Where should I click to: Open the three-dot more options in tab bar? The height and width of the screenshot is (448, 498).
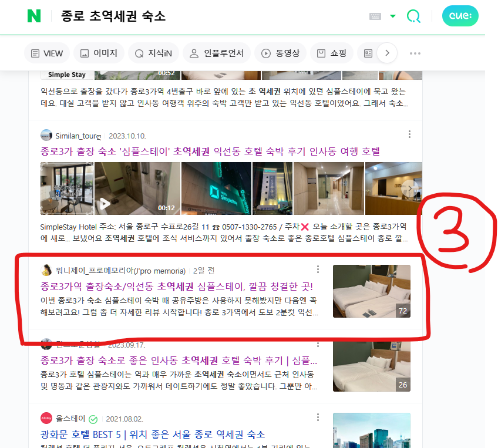(415, 53)
